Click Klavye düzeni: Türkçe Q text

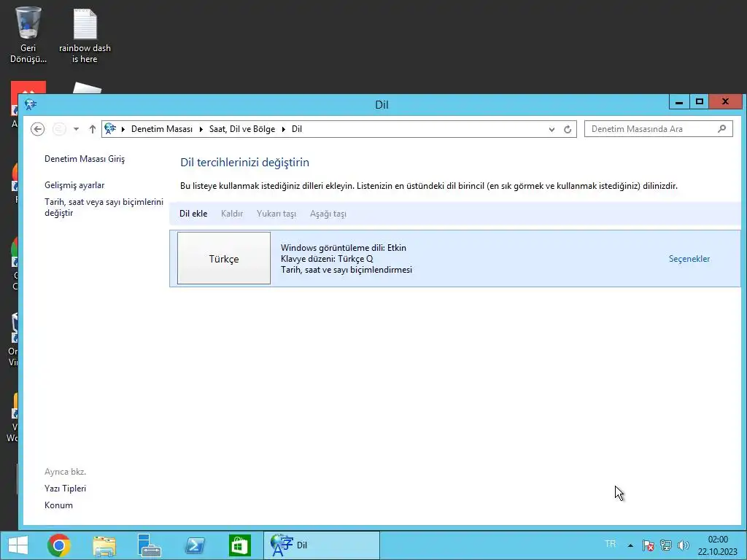click(327, 259)
